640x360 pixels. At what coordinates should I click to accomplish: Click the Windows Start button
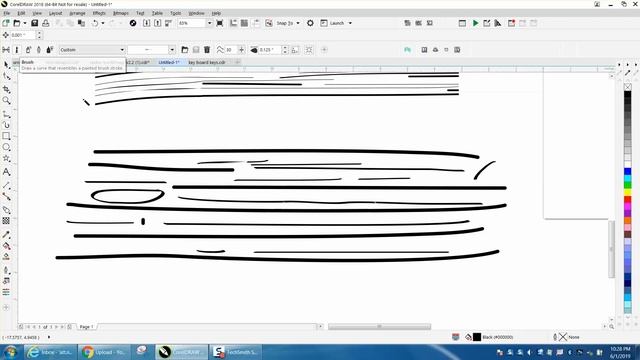[x=11, y=352]
